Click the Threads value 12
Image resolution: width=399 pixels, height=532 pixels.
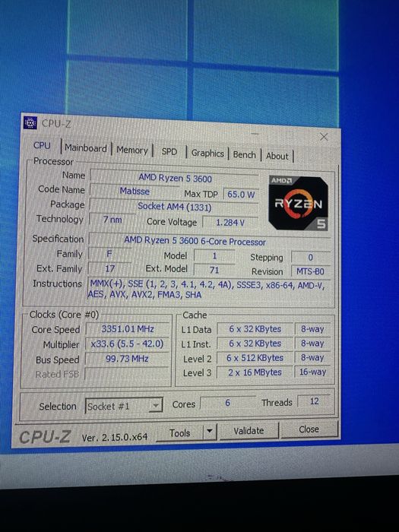tap(314, 401)
